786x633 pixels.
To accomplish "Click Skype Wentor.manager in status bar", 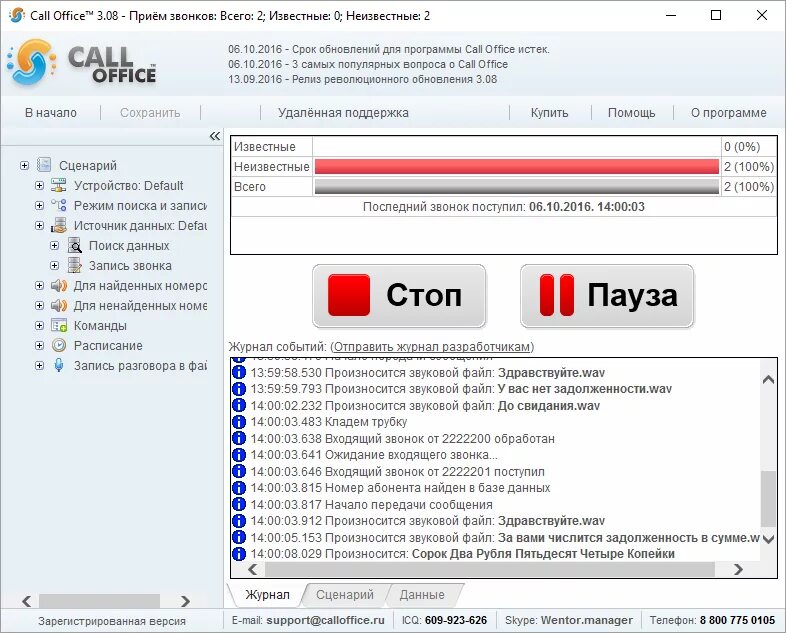I will pyautogui.click(x=568, y=620).
